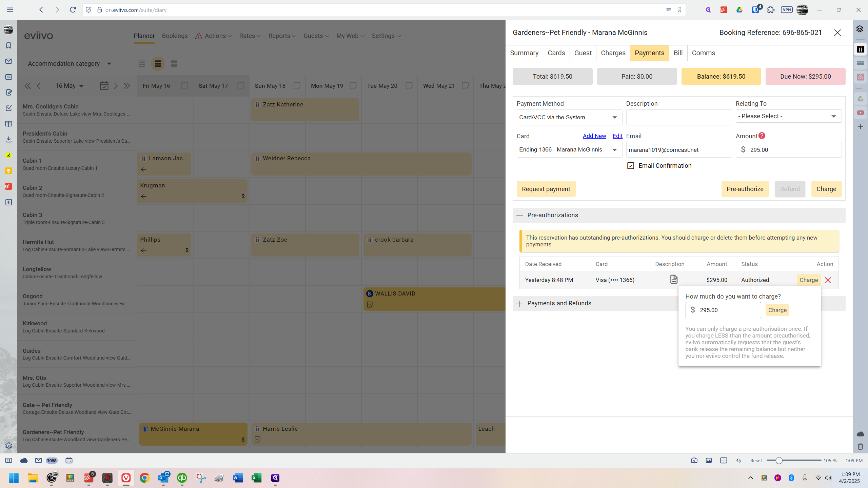The image size is (868, 488).
Task: Open the pre-authorization description document icon
Action: coord(674,279)
